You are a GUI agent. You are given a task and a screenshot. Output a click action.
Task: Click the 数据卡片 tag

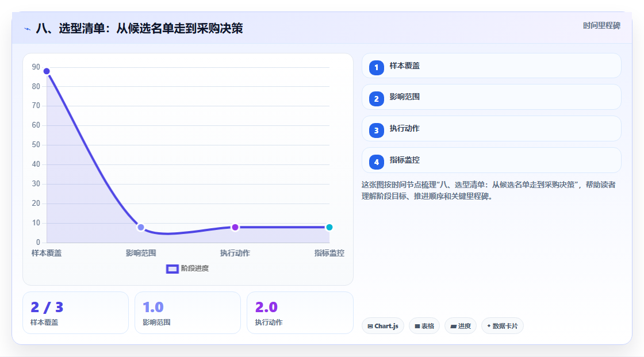pos(503,326)
